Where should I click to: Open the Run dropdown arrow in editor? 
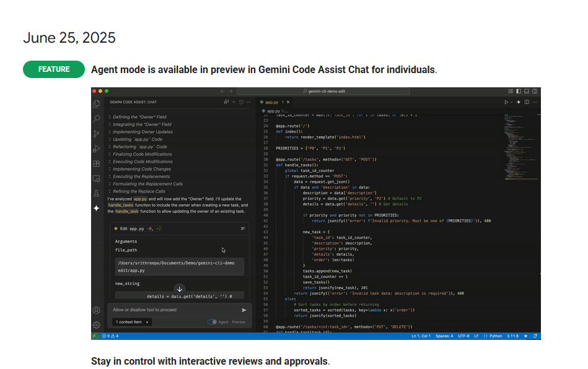coord(511,102)
